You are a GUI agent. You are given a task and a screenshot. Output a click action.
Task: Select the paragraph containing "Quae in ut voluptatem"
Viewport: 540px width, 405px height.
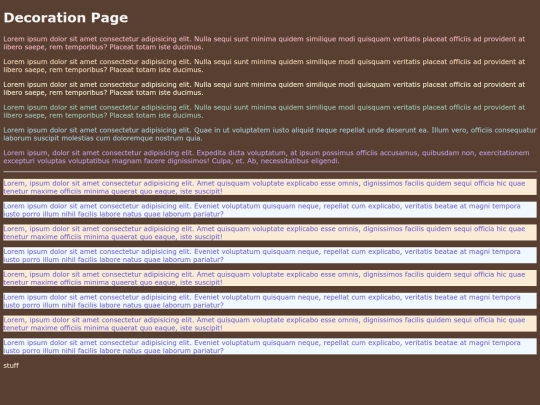(270, 134)
